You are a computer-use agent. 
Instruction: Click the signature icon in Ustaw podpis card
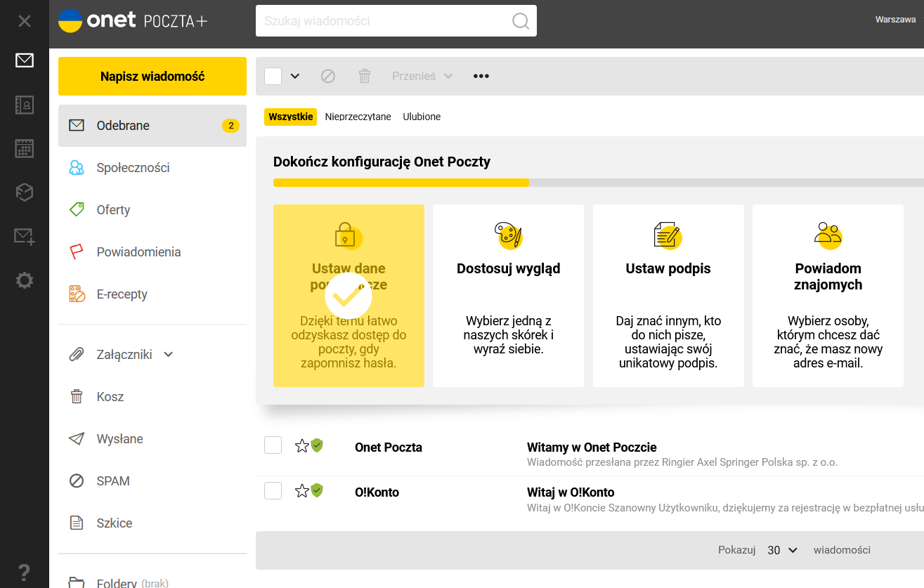click(668, 235)
